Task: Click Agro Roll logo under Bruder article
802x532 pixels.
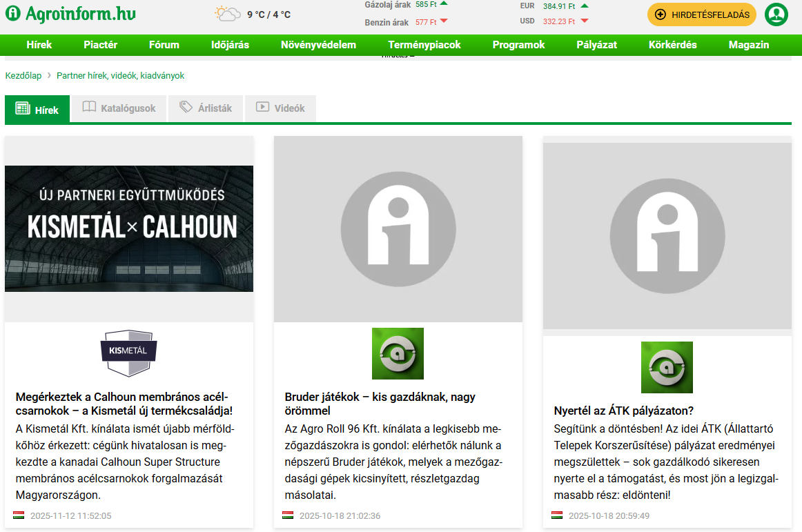Action: (398, 353)
